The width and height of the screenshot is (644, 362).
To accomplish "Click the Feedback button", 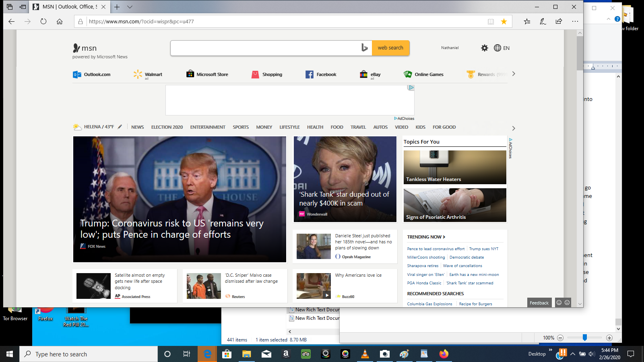I will click(x=539, y=303).
